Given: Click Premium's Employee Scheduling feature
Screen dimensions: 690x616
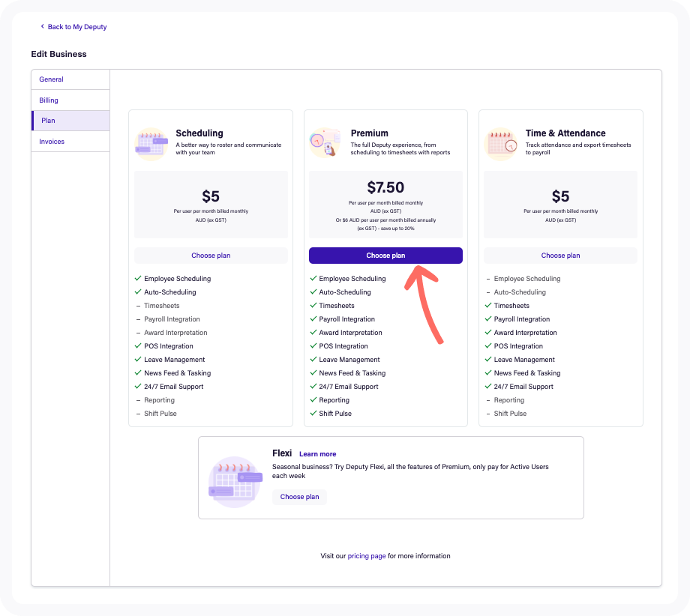Looking at the screenshot, I should click(x=352, y=279).
